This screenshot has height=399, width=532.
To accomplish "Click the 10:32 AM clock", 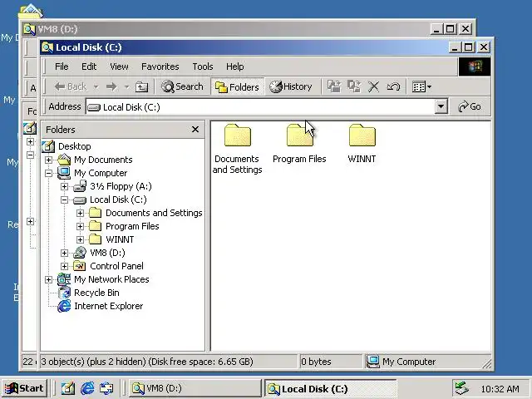I will (500, 389).
